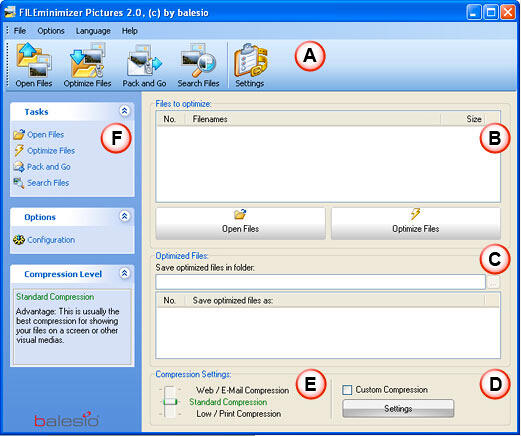Choose Pack and Go link in Tasks panel

[49, 167]
